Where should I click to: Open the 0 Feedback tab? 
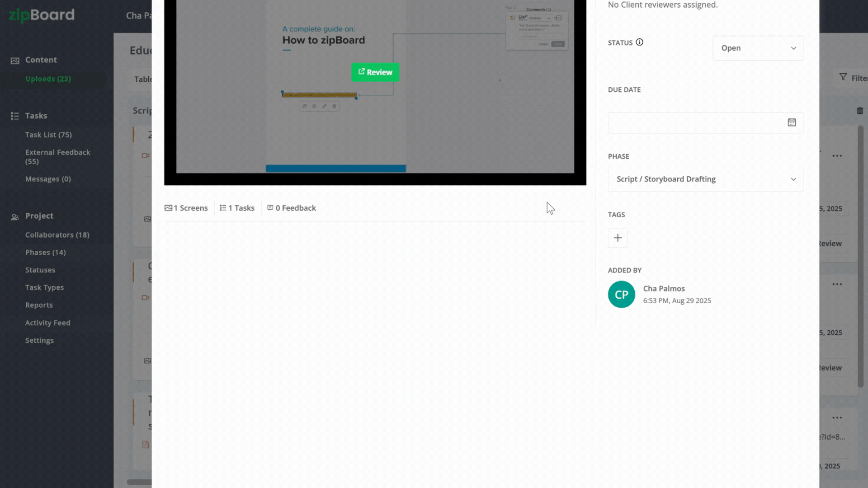tap(292, 208)
